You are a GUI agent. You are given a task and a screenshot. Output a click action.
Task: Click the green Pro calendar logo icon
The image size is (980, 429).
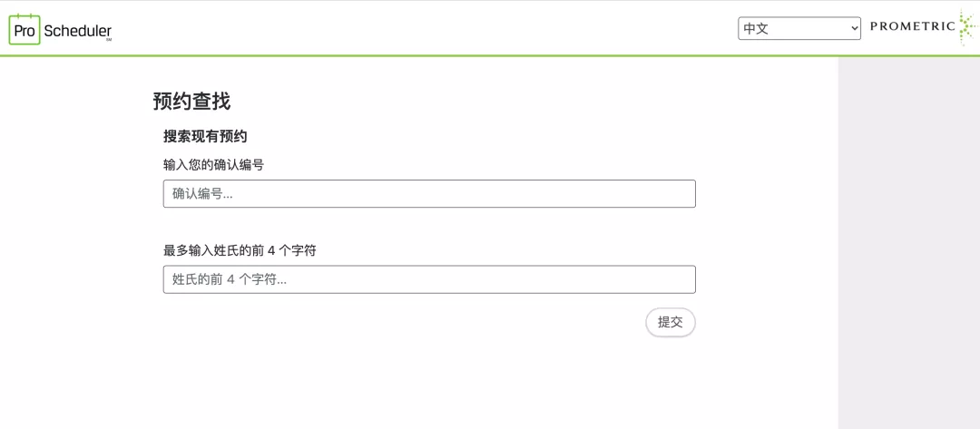point(24,29)
